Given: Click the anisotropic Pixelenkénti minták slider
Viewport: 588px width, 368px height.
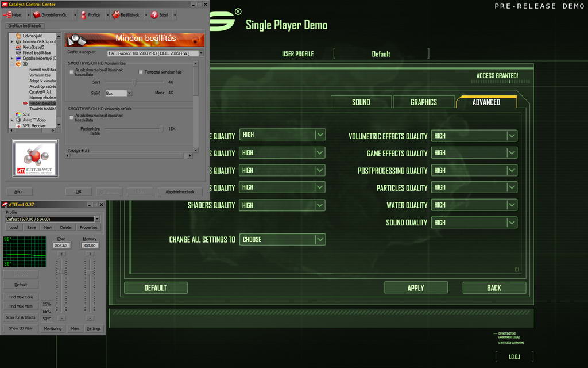Looking at the screenshot, I should [x=161, y=129].
